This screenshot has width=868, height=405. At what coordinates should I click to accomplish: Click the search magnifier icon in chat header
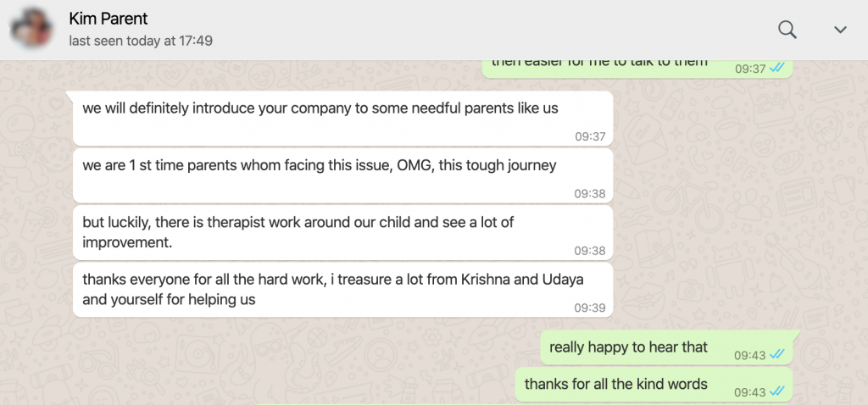(x=787, y=30)
